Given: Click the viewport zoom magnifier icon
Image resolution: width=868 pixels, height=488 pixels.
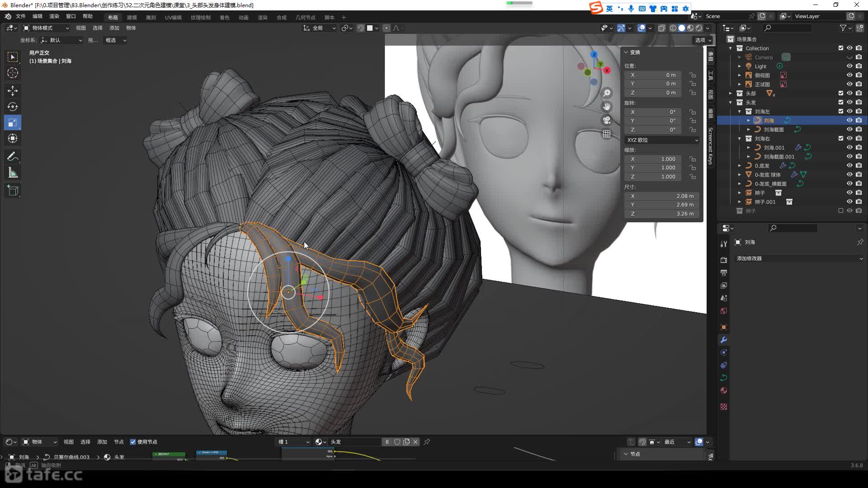Looking at the screenshot, I should [x=607, y=93].
